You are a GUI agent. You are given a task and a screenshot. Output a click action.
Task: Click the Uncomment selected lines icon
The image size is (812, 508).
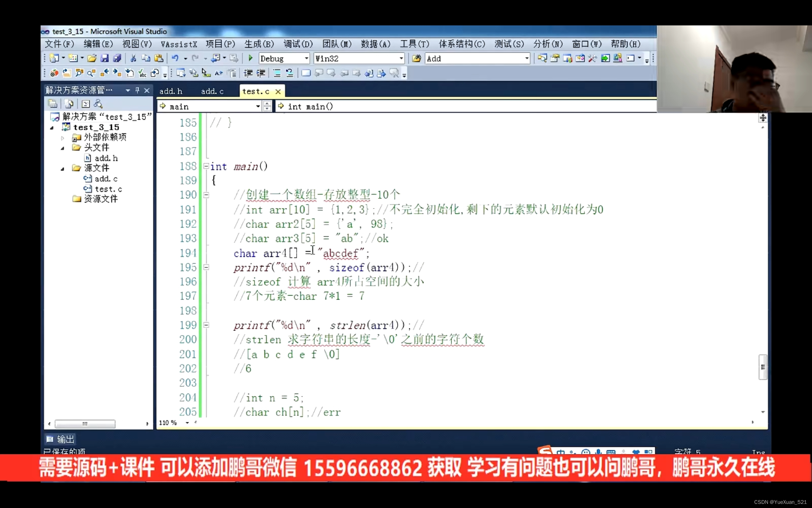click(x=289, y=73)
